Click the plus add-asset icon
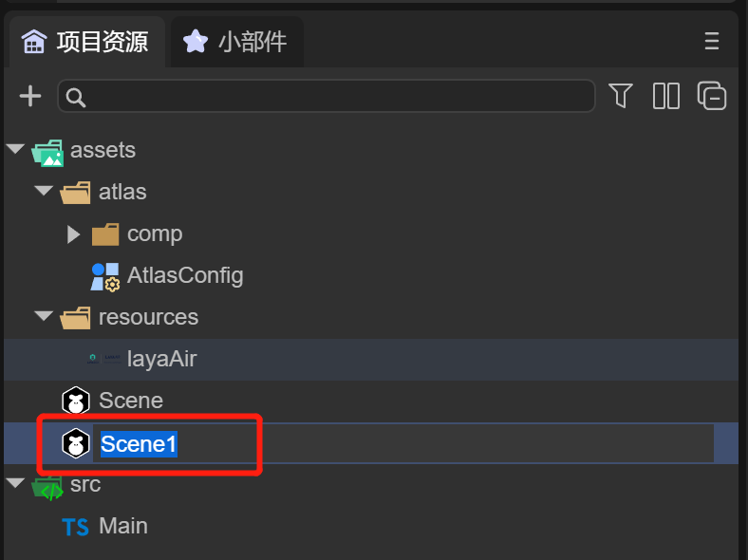The width and height of the screenshot is (748, 560). click(30, 96)
